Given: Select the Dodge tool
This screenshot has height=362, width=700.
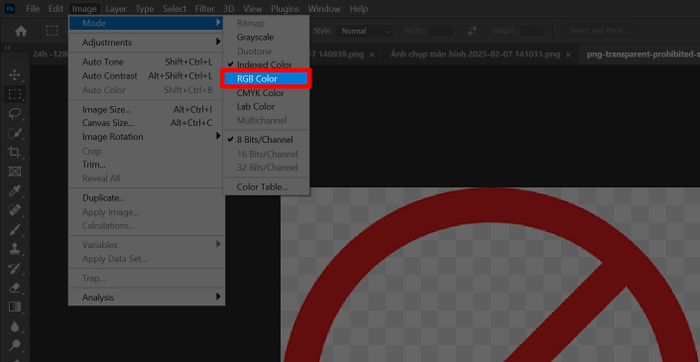Looking at the screenshot, I should tap(15, 345).
